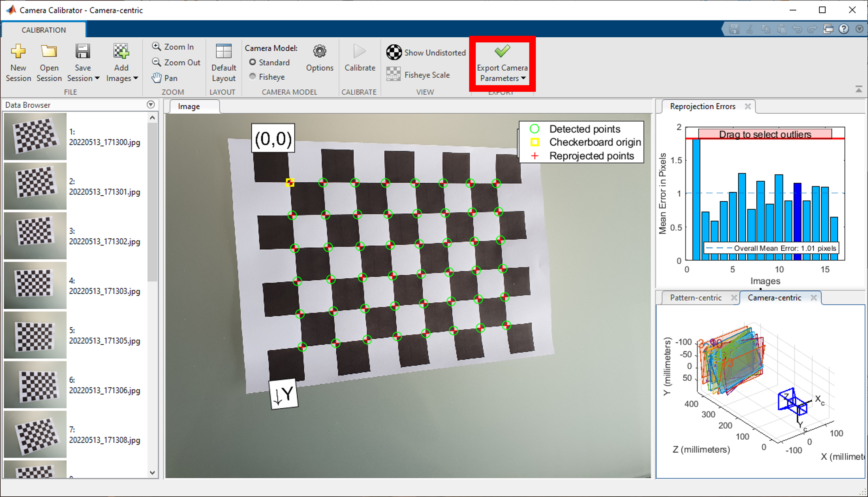This screenshot has height=497, width=868.
Task: Select the CALIBRATION ribbon tab
Action: coord(44,30)
